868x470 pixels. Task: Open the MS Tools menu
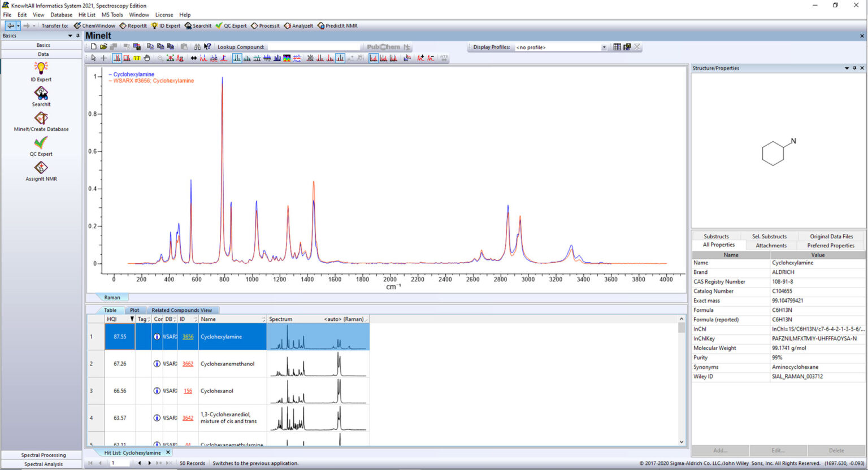click(111, 15)
